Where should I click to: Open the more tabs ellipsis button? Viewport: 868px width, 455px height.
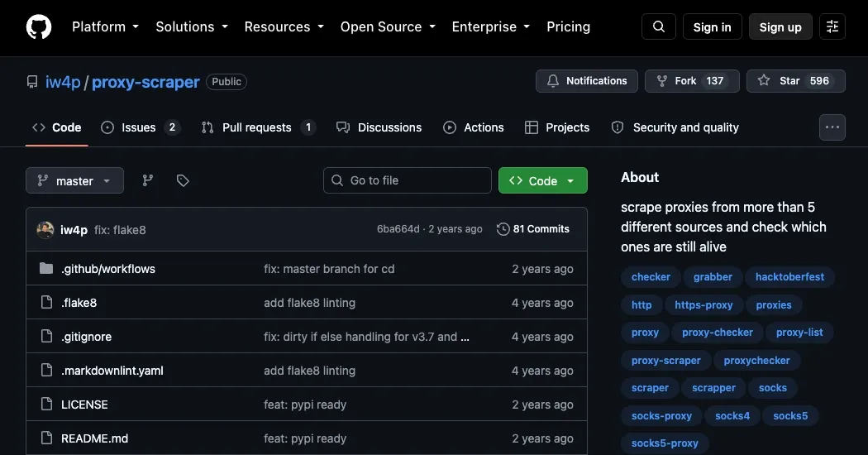[832, 127]
